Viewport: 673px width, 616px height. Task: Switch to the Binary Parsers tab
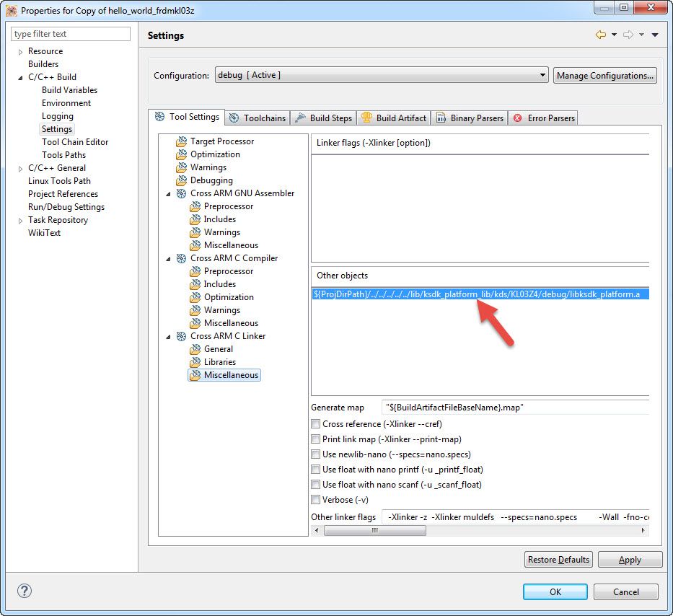[470, 118]
